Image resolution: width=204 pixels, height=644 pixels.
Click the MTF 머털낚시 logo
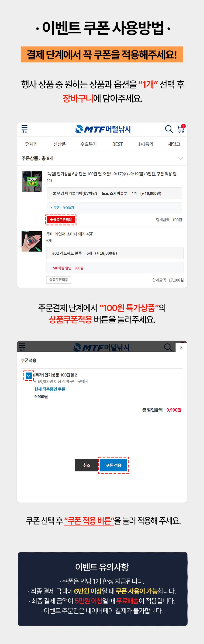103,129
